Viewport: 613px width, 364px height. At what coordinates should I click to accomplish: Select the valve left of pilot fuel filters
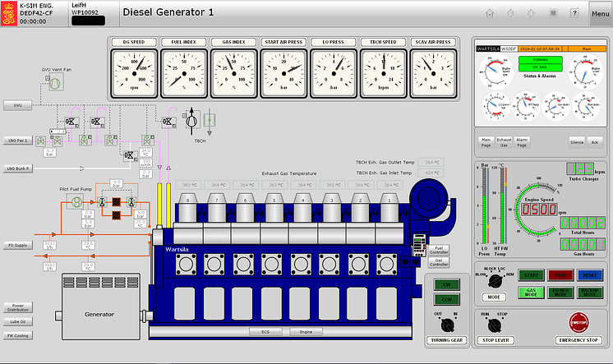click(102, 202)
